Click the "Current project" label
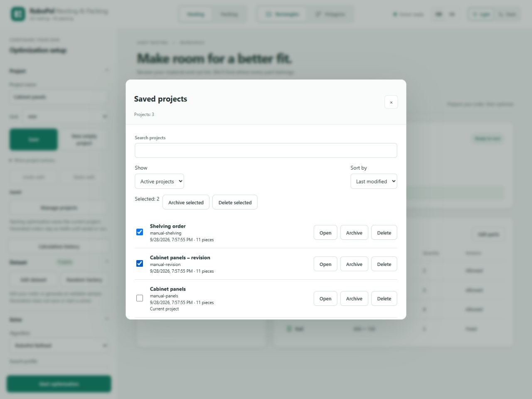This screenshot has width=532, height=399. click(x=164, y=309)
